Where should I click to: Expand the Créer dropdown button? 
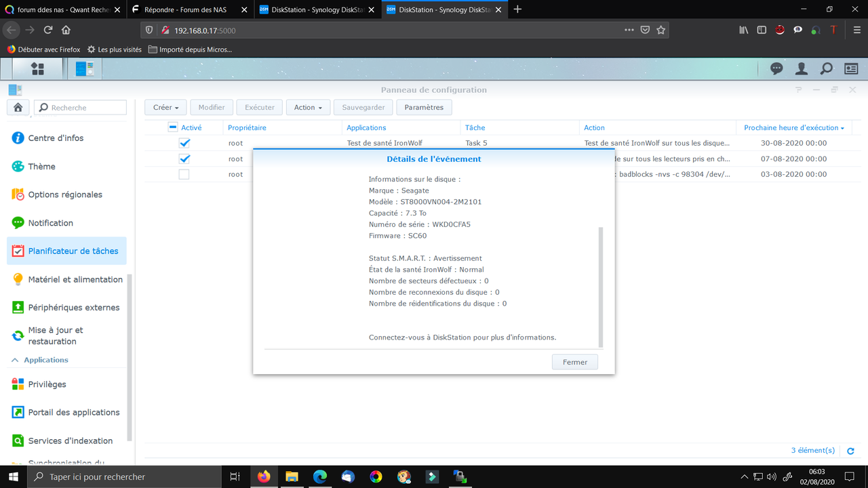click(x=165, y=107)
